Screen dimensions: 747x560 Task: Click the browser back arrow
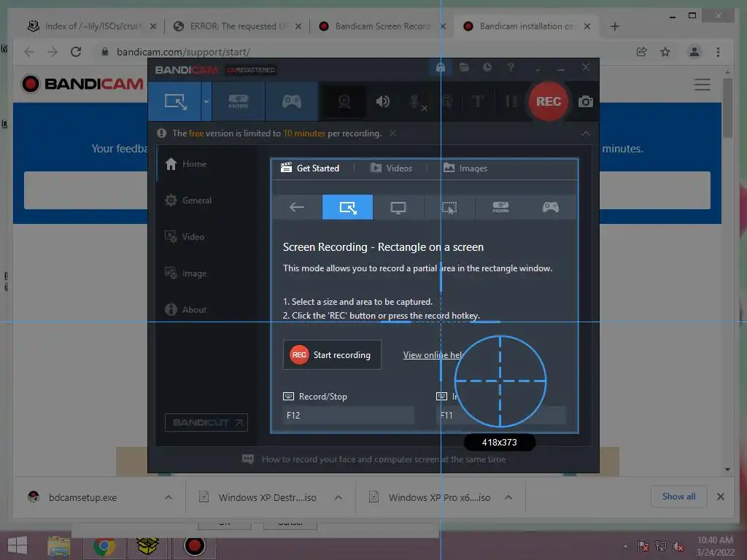click(29, 52)
